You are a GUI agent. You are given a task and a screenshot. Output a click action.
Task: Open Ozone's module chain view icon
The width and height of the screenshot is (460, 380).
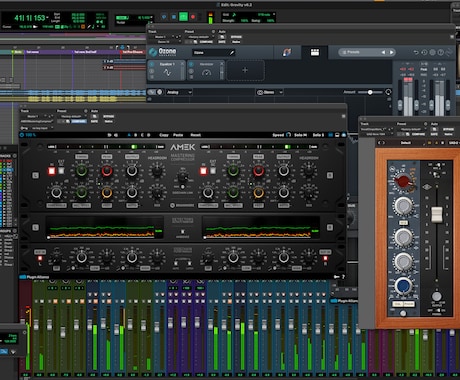point(315,52)
